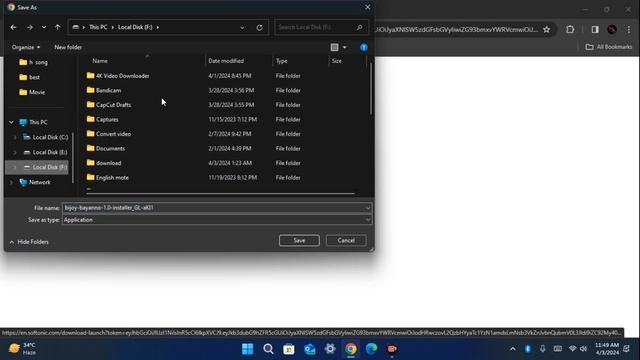Open the Chrome three-dot menu
Screen dimensions: 640x360
tap(629, 29)
